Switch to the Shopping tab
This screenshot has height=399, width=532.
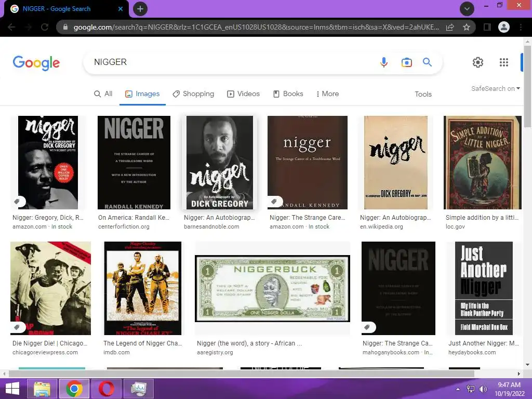pos(193,94)
